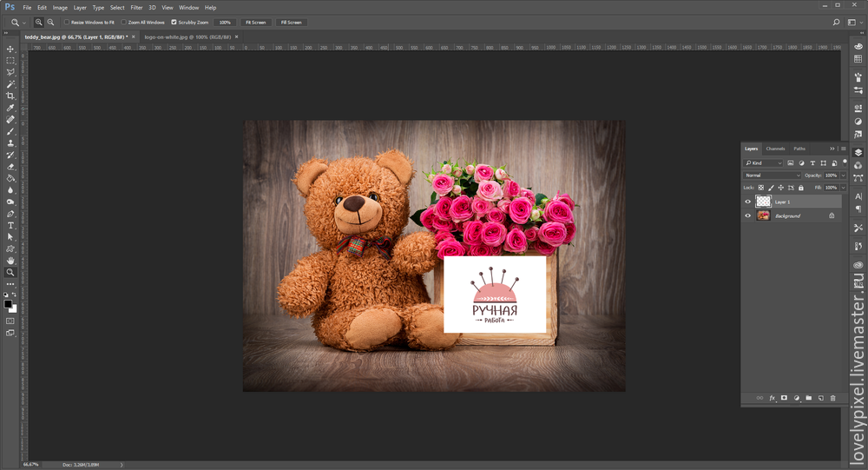This screenshot has height=470, width=868.
Task: Open the layer filter Kind dropdown
Action: [x=763, y=163]
